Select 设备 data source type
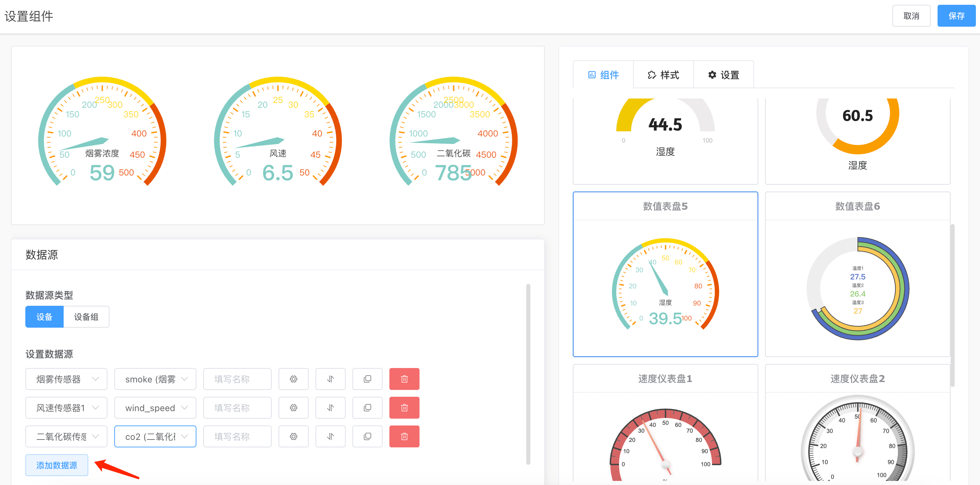Screen dimensions: 980x485 44,317
